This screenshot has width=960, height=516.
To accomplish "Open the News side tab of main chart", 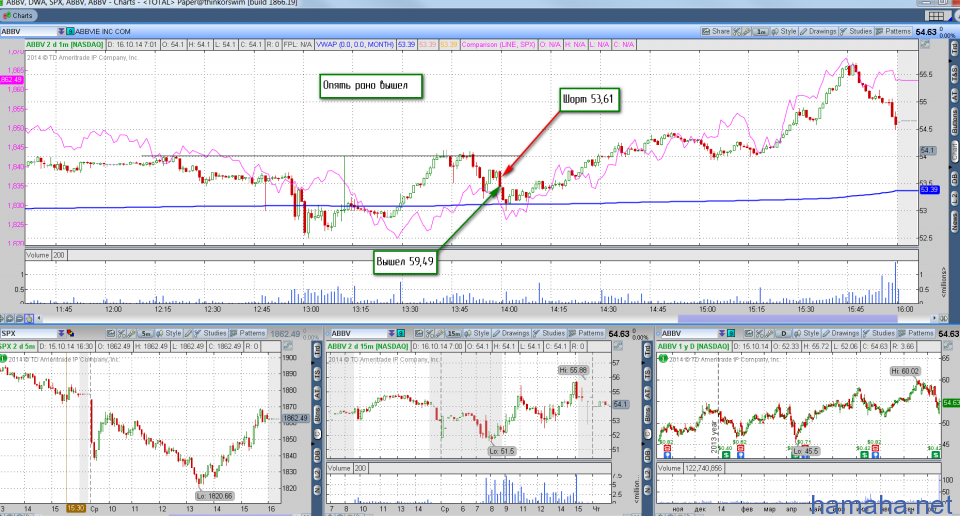I will click(954, 222).
